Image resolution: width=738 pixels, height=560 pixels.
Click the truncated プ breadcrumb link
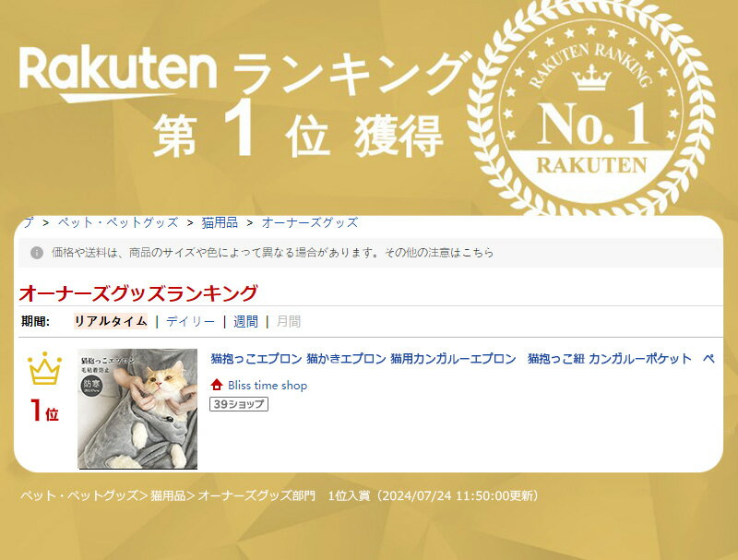(27, 222)
